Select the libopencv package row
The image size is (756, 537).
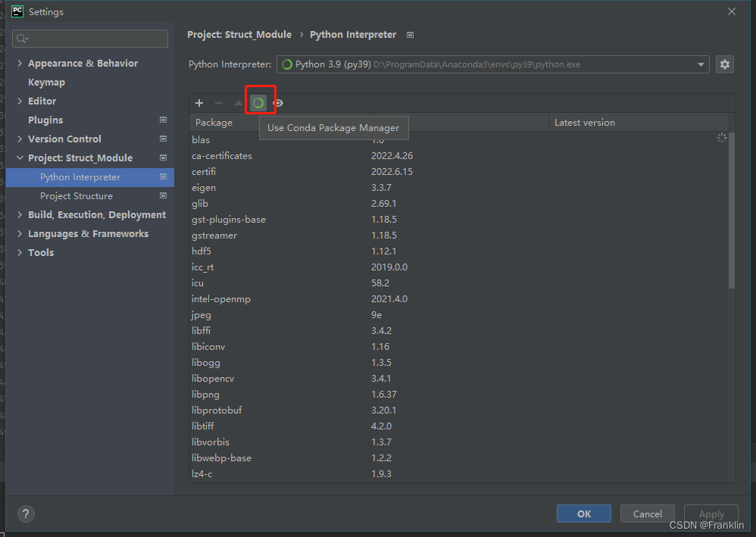[458, 379]
